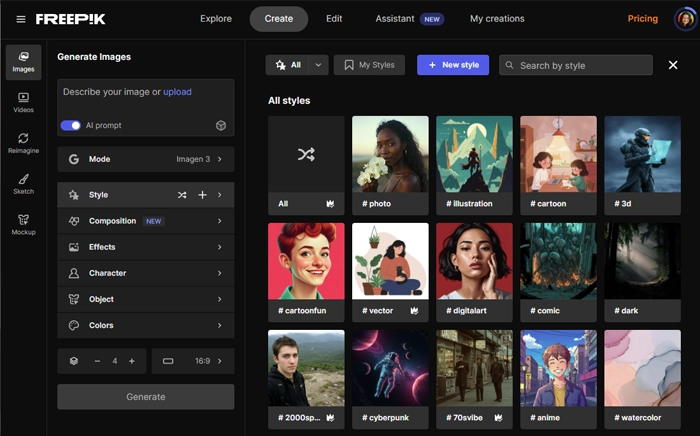Click the Generate button
Viewport: 700px width, 436px height.
tap(146, 397)
